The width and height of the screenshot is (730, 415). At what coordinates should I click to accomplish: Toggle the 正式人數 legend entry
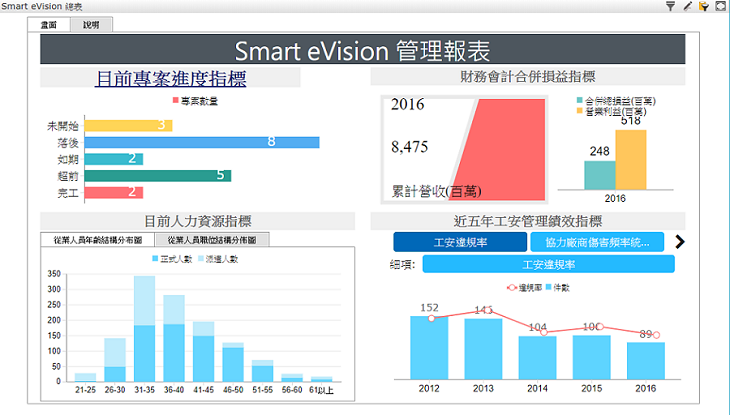pos(172,259)
